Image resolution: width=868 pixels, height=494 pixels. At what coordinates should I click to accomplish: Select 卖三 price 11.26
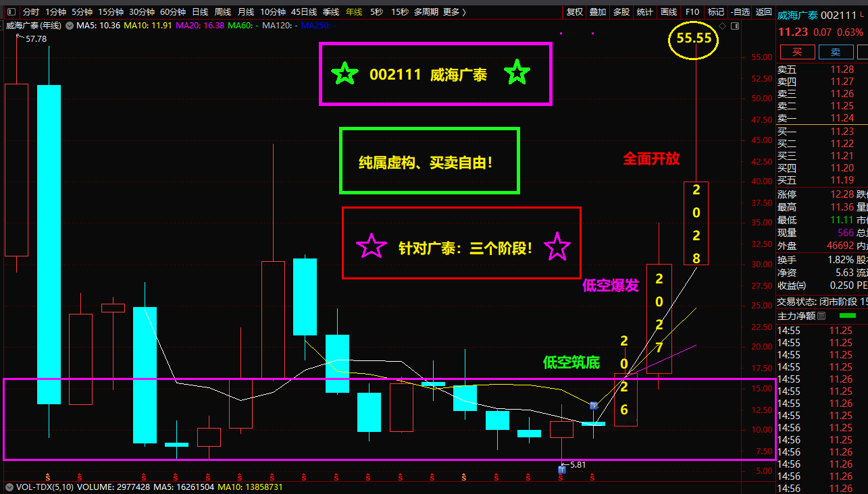click(842, 94)
